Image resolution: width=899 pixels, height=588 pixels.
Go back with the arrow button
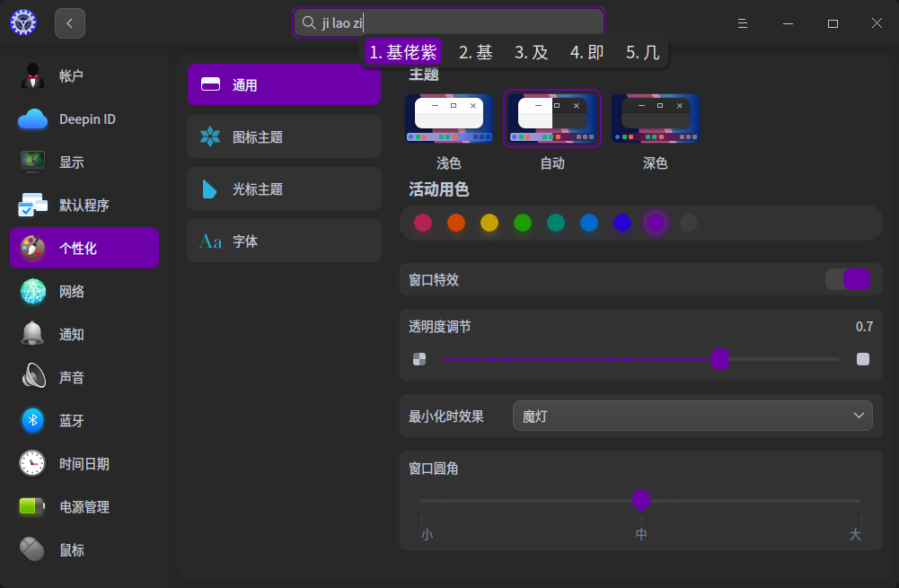pyautogui.click(x=70, y=23)
